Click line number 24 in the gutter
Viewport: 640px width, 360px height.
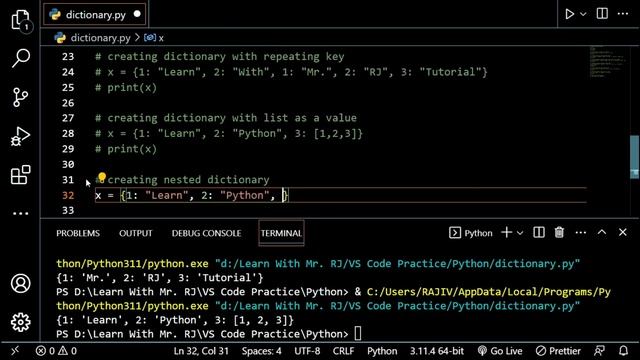tap(68, 72)
